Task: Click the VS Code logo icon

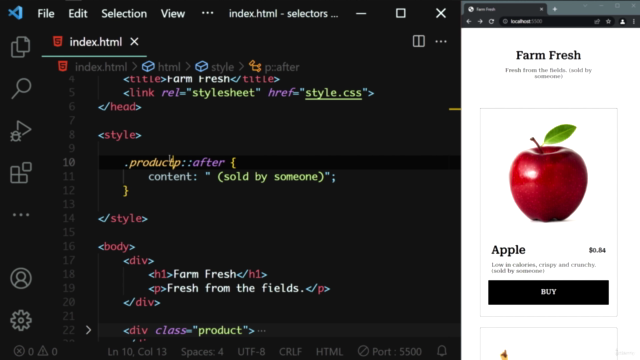Action: (16, 13)
